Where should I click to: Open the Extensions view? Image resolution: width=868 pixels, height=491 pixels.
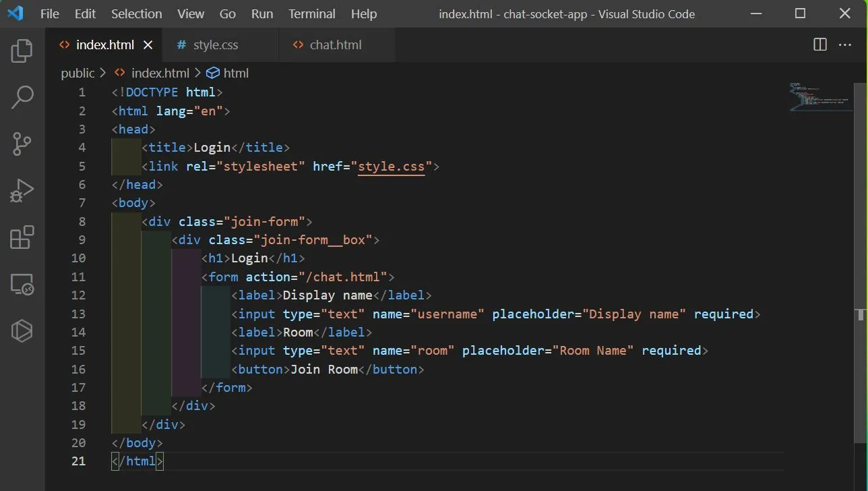(x=22, y=237)
